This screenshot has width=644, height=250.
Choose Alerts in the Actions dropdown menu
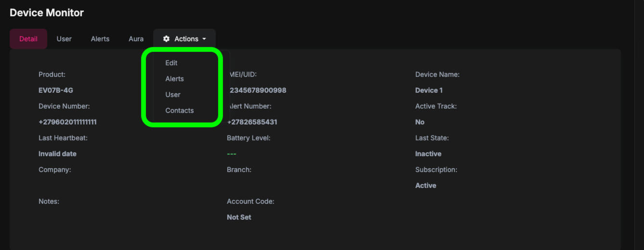pyautogui.click(x=175, y=79)
